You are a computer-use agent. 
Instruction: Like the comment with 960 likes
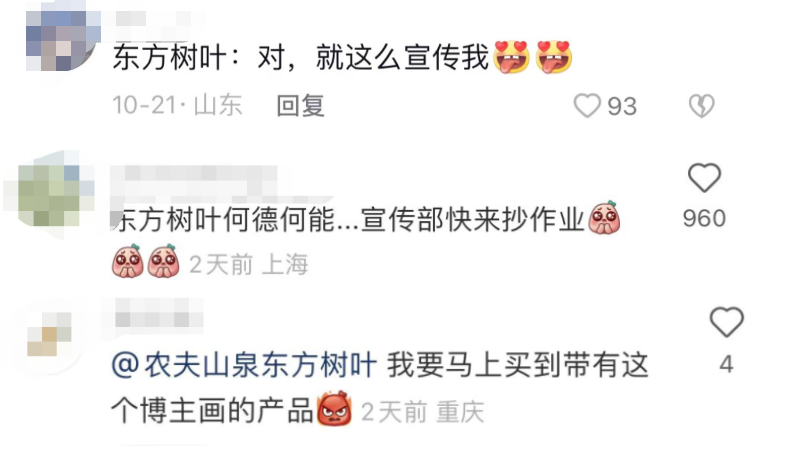click(704, 178)
